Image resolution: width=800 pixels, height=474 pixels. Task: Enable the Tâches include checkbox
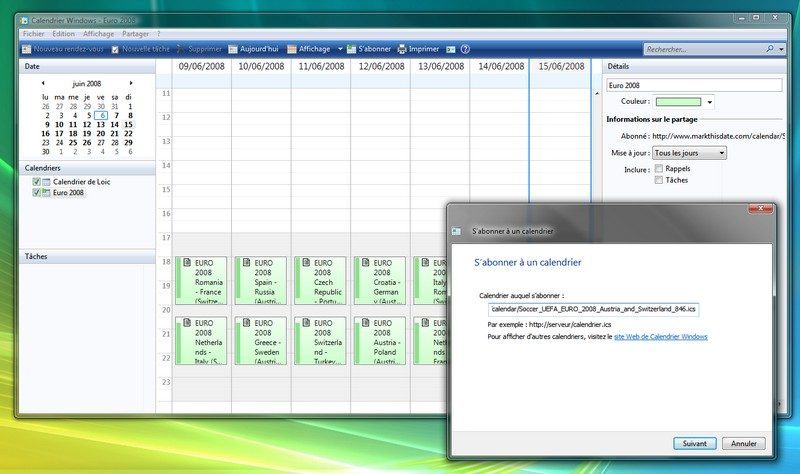coord(658,181)
